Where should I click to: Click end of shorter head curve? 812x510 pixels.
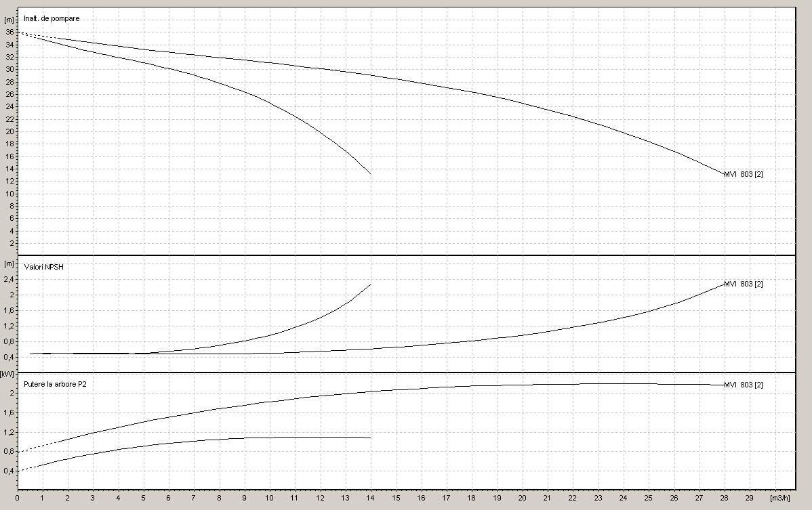pyautogui.click(x=371, y=174)
